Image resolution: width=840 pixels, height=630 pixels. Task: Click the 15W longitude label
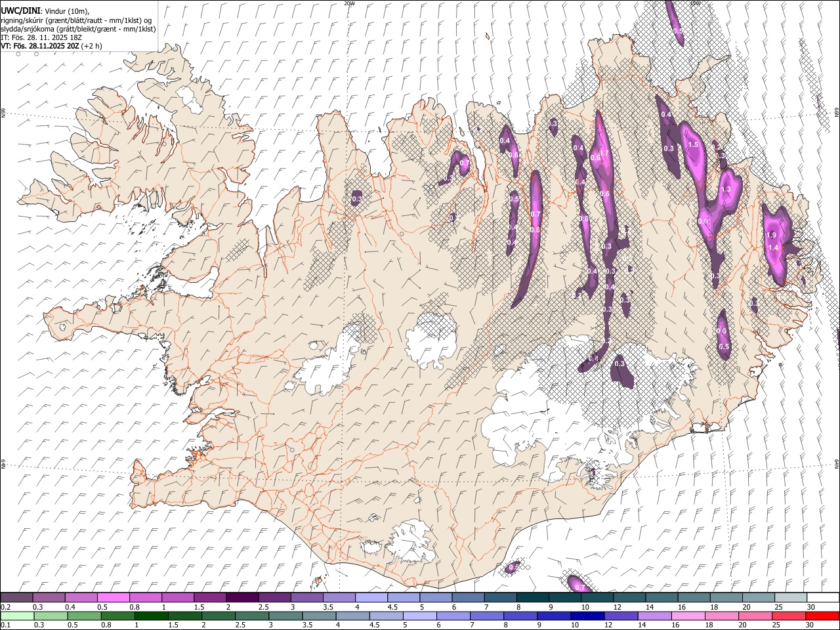pos(696,3)
